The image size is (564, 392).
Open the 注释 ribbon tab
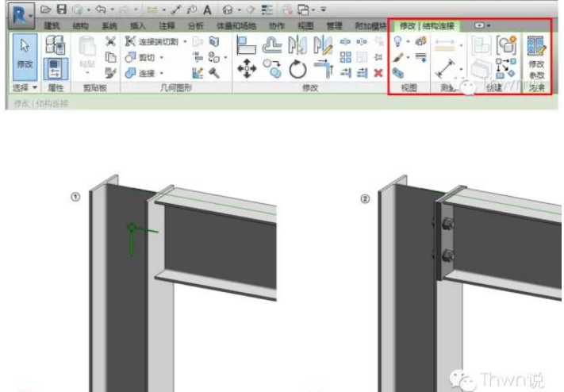pos(167,26)
